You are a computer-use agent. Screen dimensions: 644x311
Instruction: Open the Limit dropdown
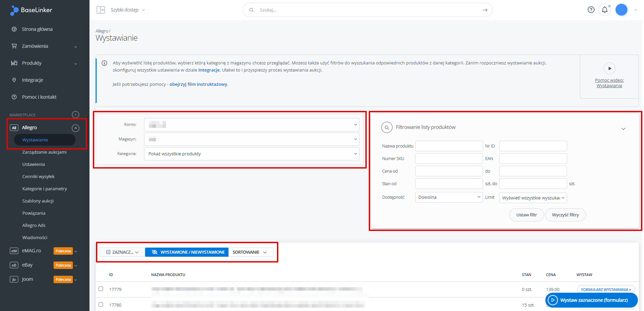pos(533,198)
